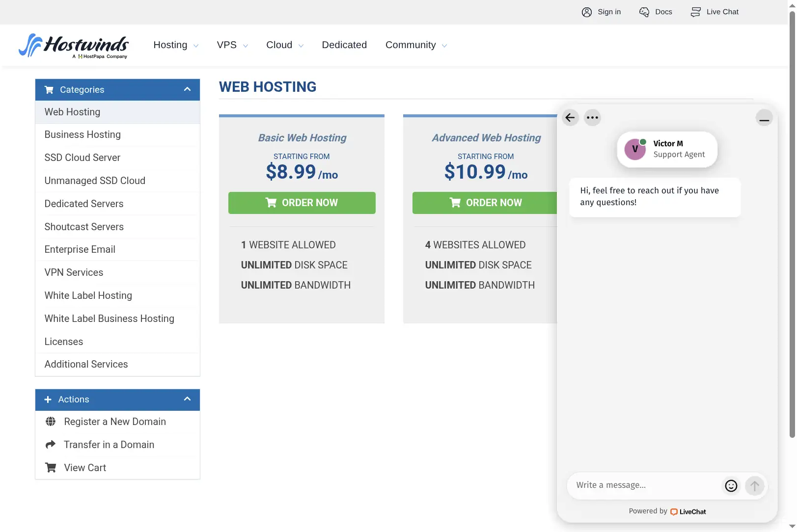Open the Live Chat link

click(722, 12)
